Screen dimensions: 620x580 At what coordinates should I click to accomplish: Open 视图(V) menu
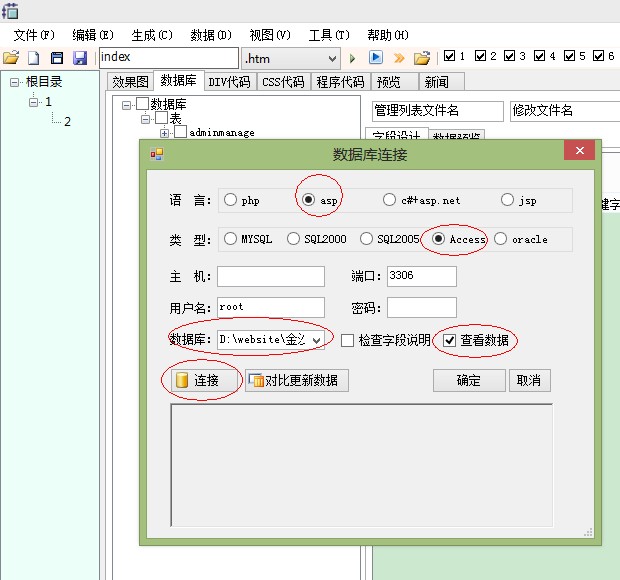pos(270,35)
